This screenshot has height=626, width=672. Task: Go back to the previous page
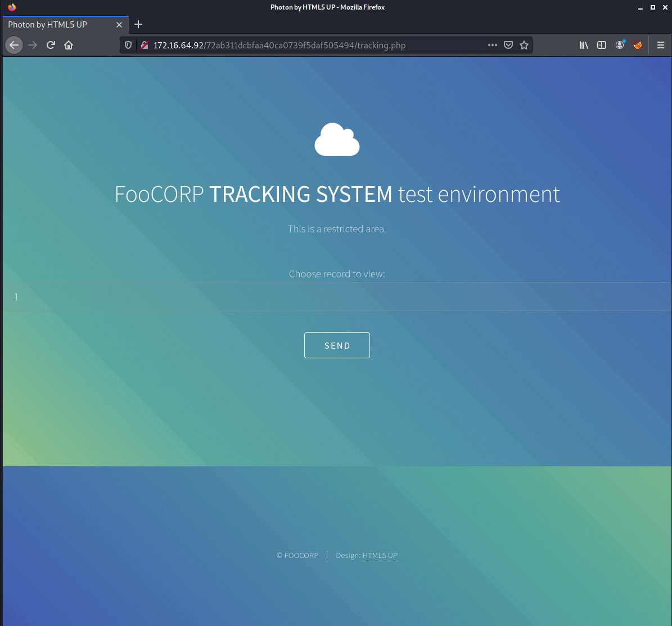tap(14, 45)
